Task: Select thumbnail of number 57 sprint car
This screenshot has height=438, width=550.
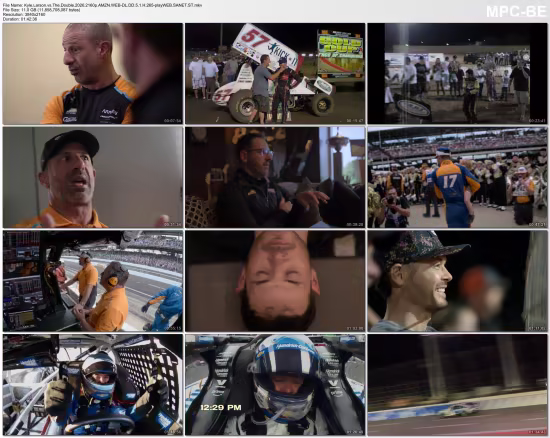Action: (x=275, y=74)
